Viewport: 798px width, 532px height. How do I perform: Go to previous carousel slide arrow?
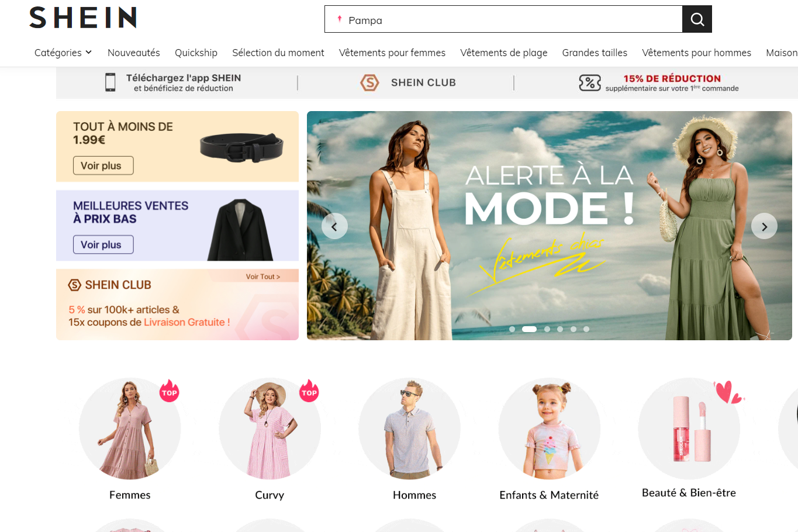tap(334, 226)
